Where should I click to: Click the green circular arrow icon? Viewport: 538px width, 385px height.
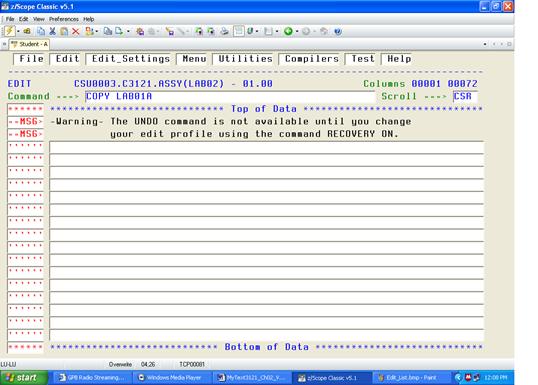tap(288, 32)
